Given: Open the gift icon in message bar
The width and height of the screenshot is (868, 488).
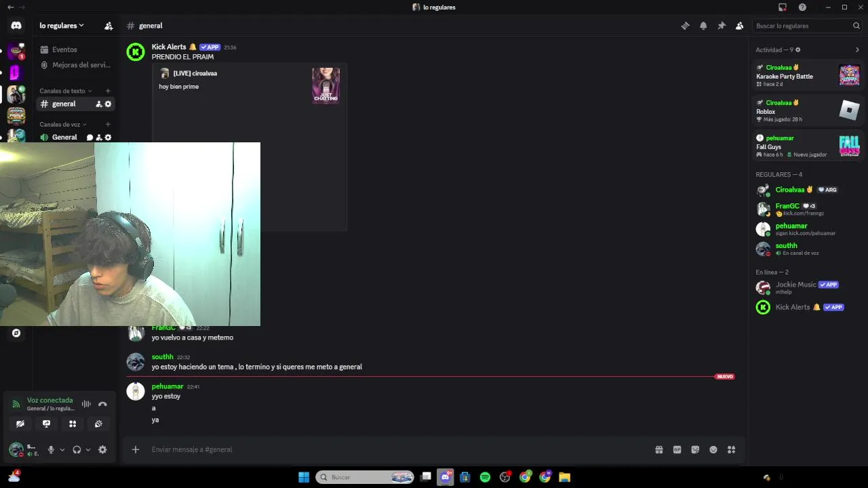Looking at the screenshot, I should point(658,449).
